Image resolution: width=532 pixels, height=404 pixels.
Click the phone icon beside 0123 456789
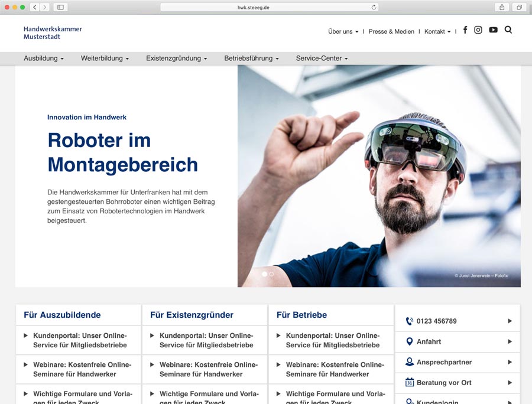[409, 321]
